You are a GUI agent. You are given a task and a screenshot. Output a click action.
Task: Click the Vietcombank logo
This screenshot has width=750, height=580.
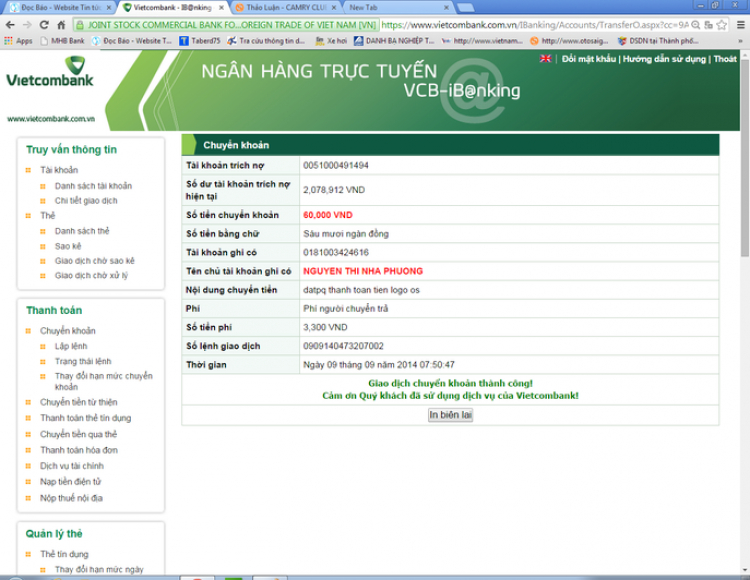tap(50, 72)
